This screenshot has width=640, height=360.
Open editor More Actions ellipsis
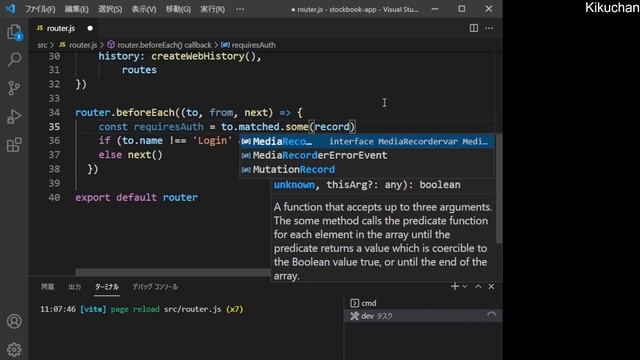pos(489,28)
